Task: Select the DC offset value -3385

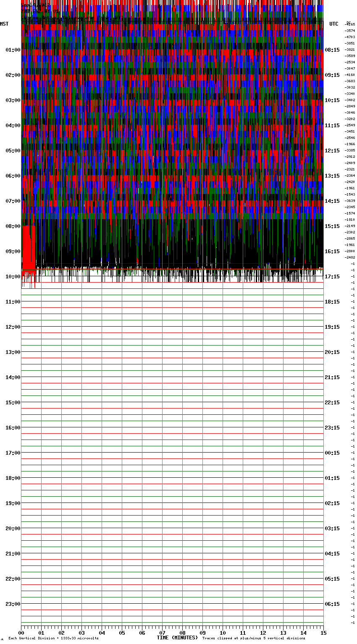Action: point(350,150)
